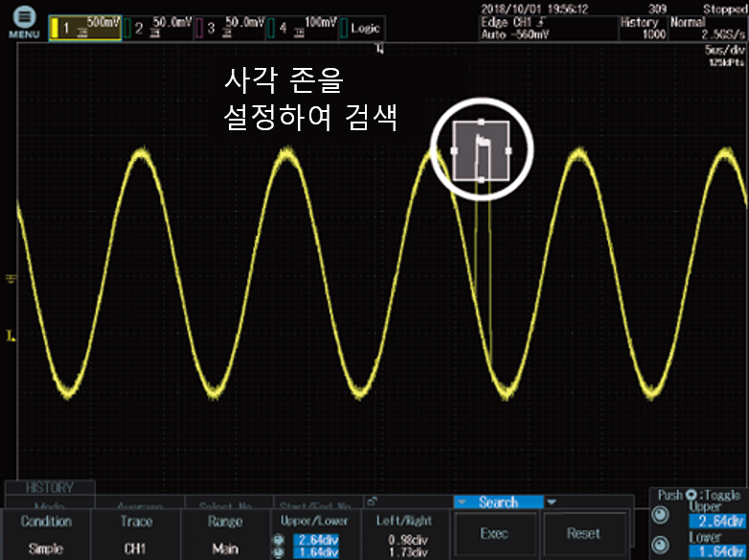Toggle channel 2 at 50.0mV on
This screenshot has height=560, width=749.
tap(158, 28)
